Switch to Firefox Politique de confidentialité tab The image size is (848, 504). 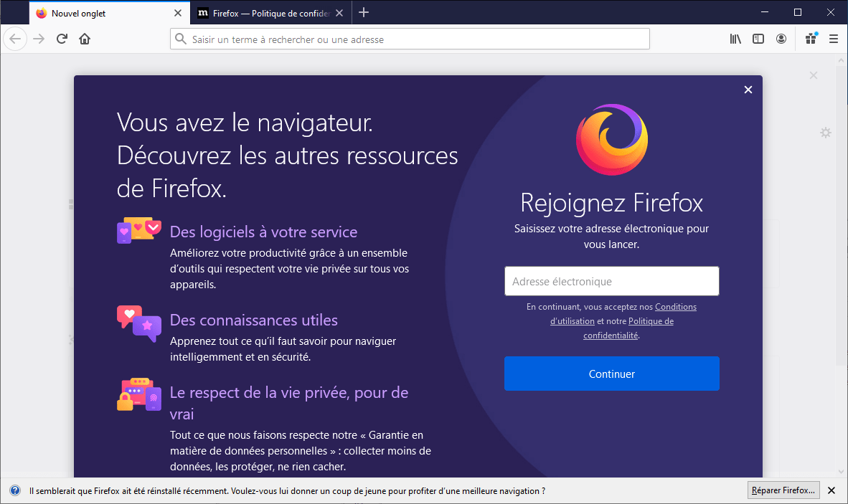pyautogui.click(x=271, y=13)
